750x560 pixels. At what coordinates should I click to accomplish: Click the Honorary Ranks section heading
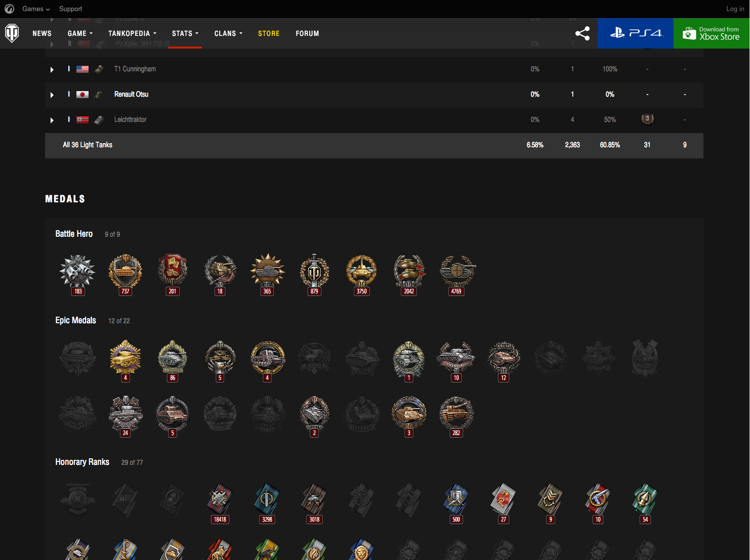click(x=82, y=462)
